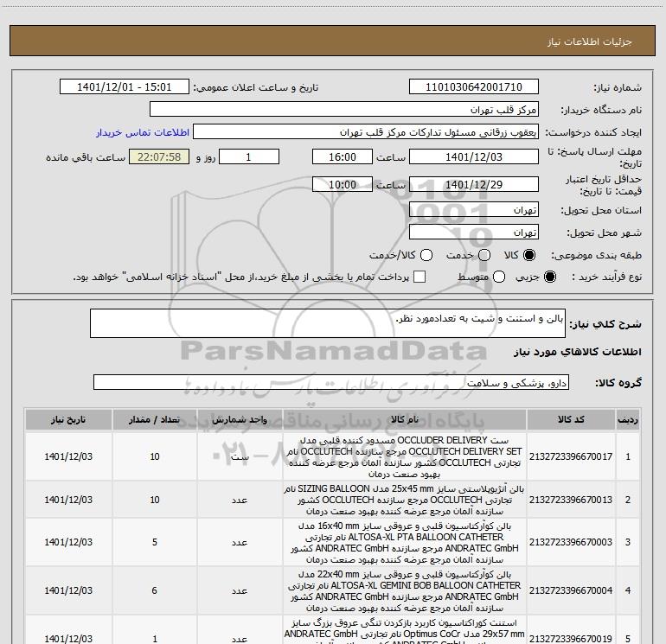Viewport: 666px width, 644px height.
Task: Select the کالا radio button
Action: click(529, 255)
